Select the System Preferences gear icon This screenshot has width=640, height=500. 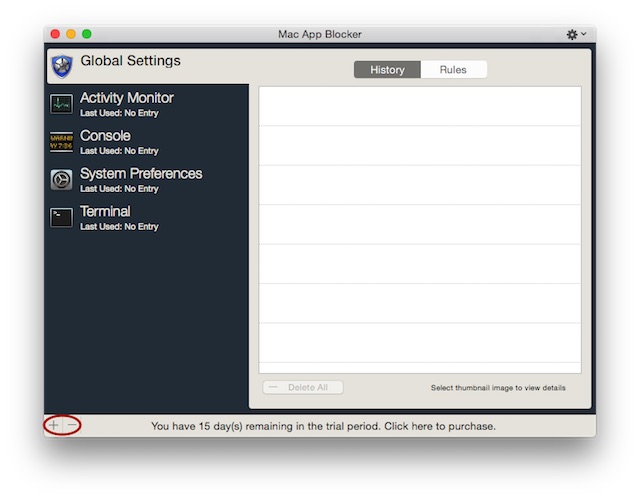(62, 180)
